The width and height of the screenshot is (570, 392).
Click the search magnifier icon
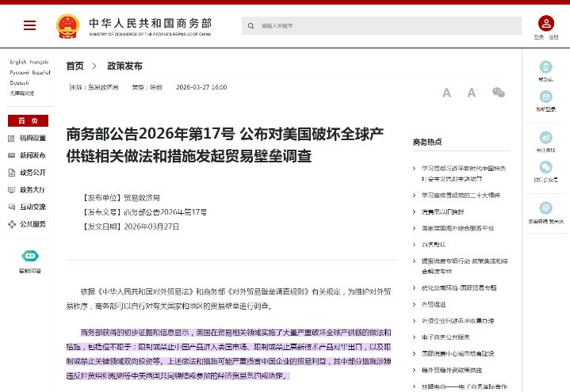(x=251, y=26)
